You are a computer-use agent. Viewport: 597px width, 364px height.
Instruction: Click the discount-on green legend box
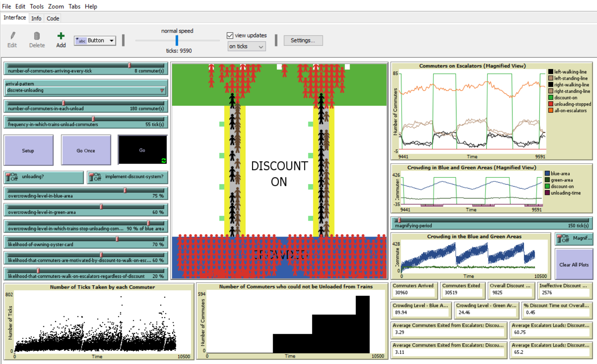(551, 98)
